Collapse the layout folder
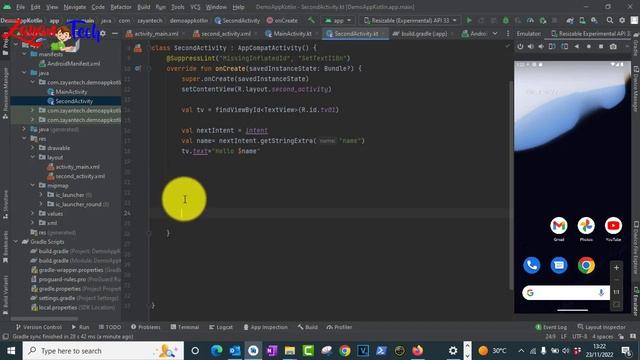This screenshot has width=640, height=360. click(33, 157)
